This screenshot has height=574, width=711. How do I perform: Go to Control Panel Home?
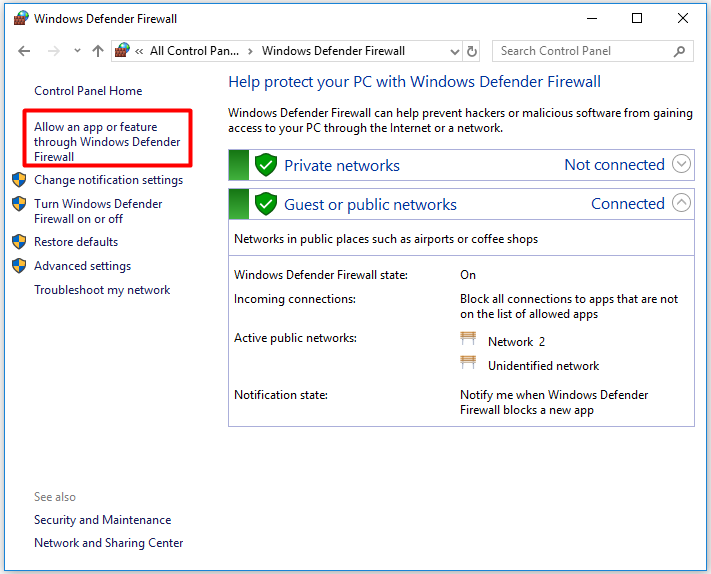pyautogui.click(x=88, y=91)
